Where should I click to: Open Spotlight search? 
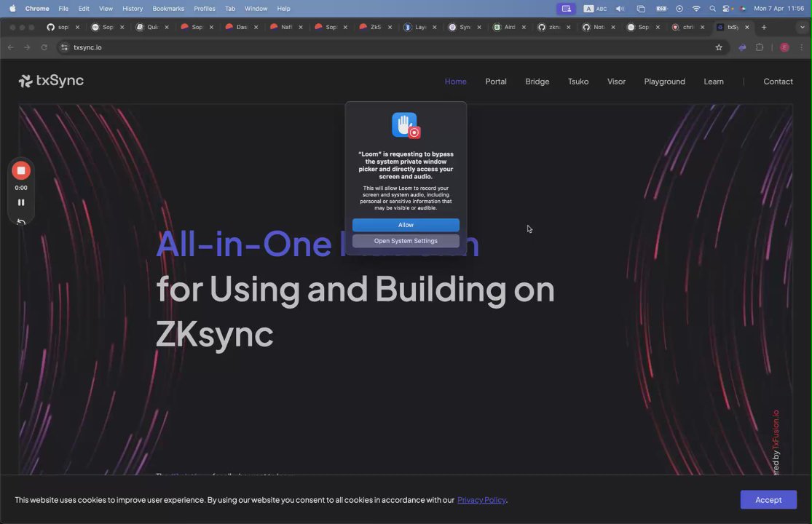712,8
